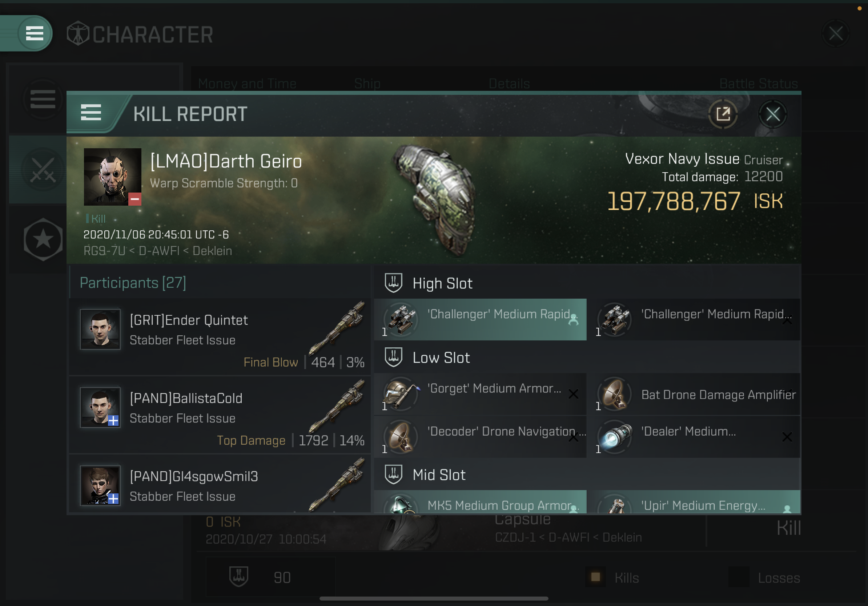Open the Kill Report hamburger menu

91,113
